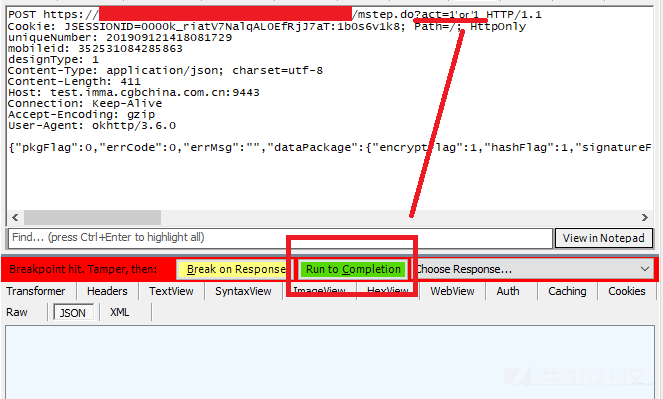Click the JSON request body pkgFlag line
Viewport: 663px width, 399px height.
[330, 148]
